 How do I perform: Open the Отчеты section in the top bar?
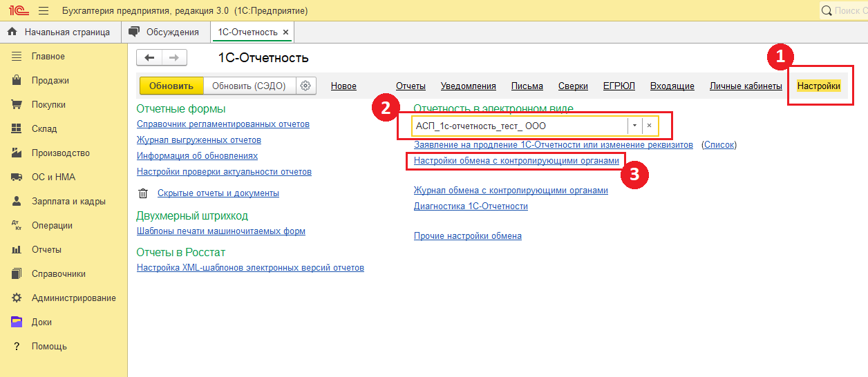pyautogui.click(x=411, y=86)
